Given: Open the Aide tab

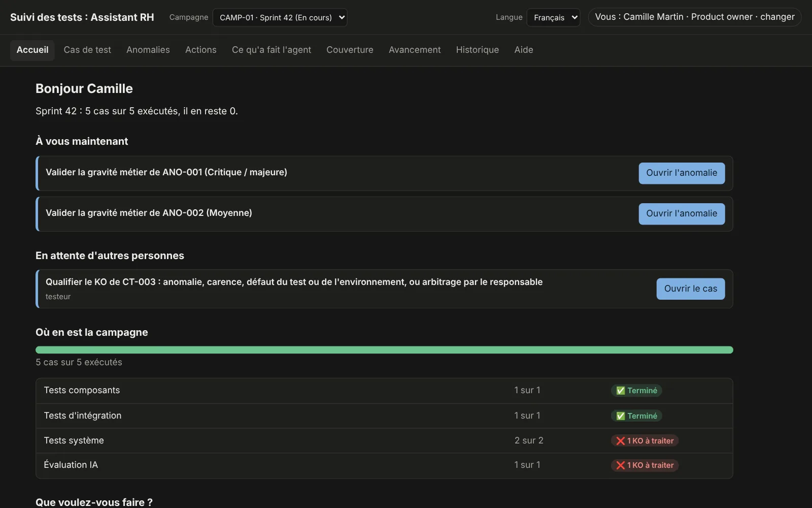Looking at the screenshot, I should tap(524, 50).
